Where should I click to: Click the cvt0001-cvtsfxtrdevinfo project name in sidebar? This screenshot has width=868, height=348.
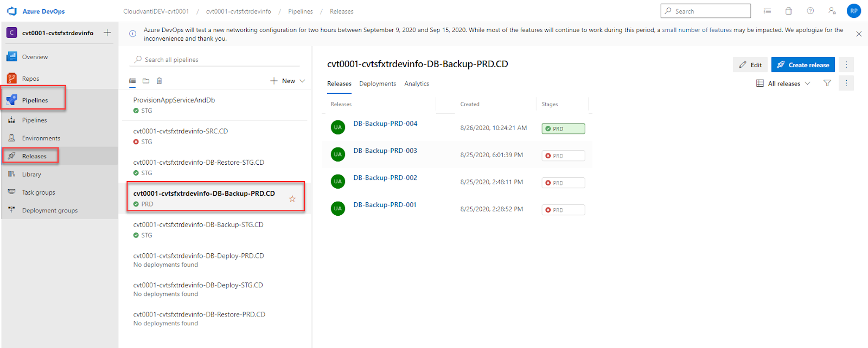(58, 33)
